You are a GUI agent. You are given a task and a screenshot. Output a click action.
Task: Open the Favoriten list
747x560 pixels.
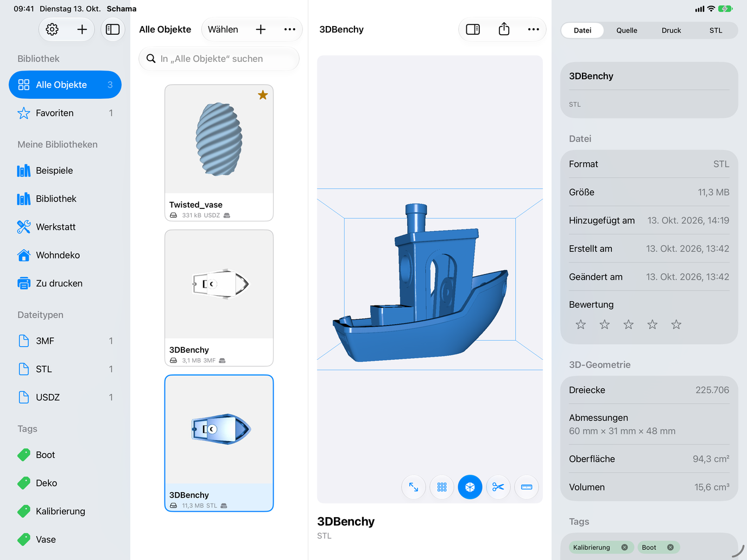click(65, 113)
